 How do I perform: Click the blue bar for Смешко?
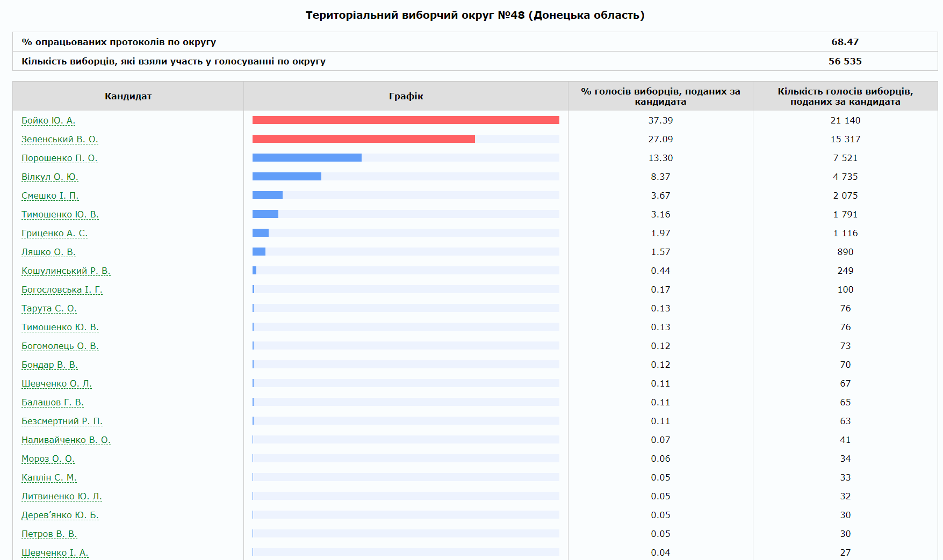pos(268,195)
